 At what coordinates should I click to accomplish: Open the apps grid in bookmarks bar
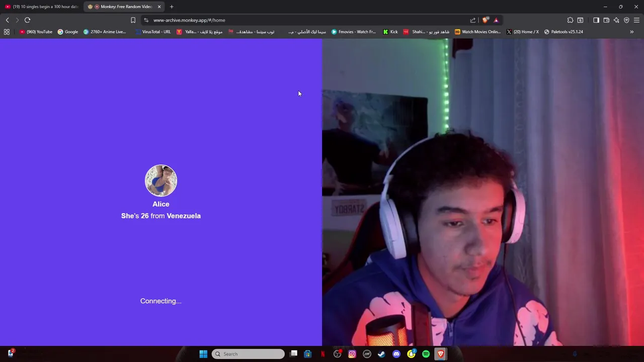click(x=7, y=32)
